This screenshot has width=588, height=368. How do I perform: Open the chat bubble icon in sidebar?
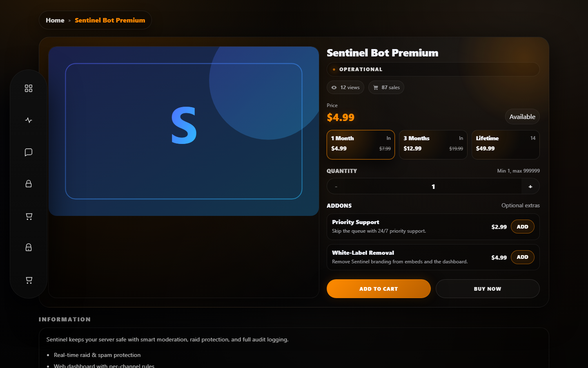tap(29, 152)
